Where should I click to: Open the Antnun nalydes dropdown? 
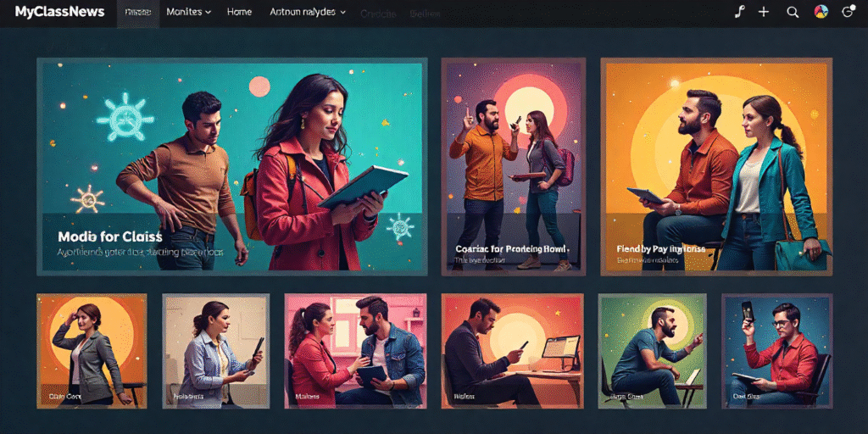308,13
